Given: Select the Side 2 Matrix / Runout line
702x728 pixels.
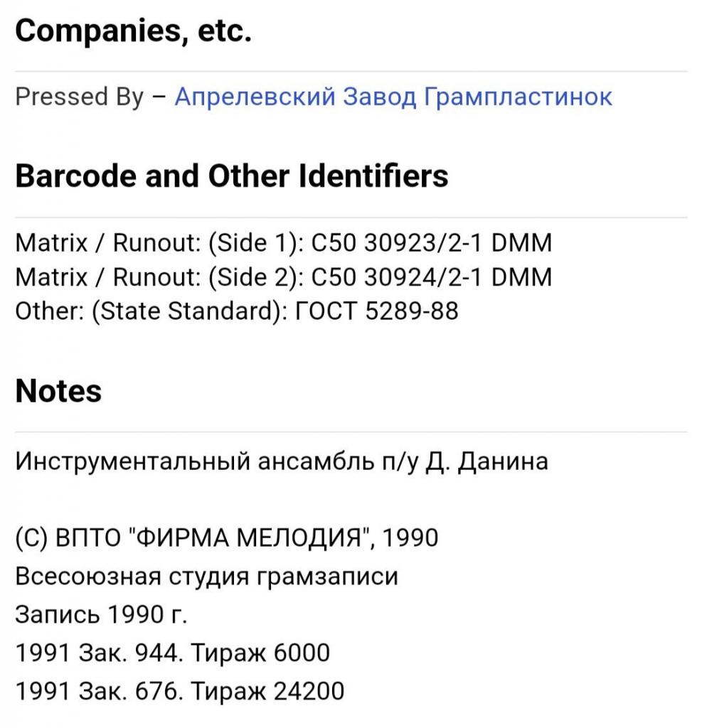Looking at the screenshot, I should tap(283, 277).
